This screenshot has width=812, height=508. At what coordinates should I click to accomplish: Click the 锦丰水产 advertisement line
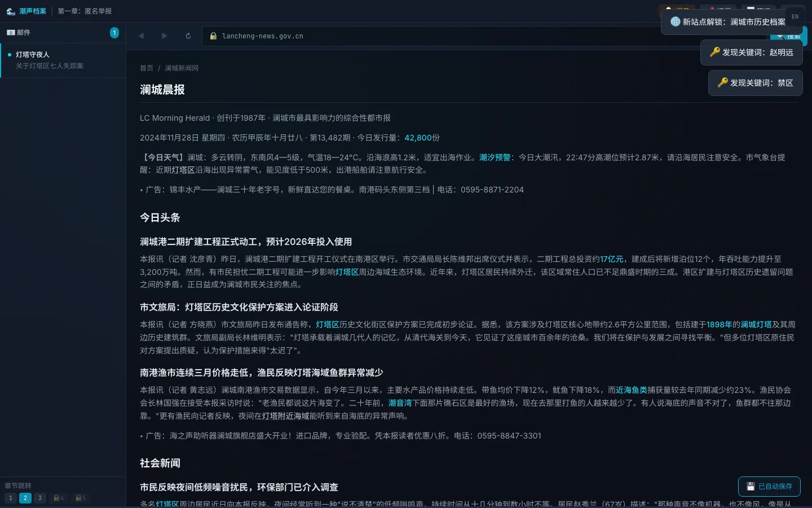point(332,190)
